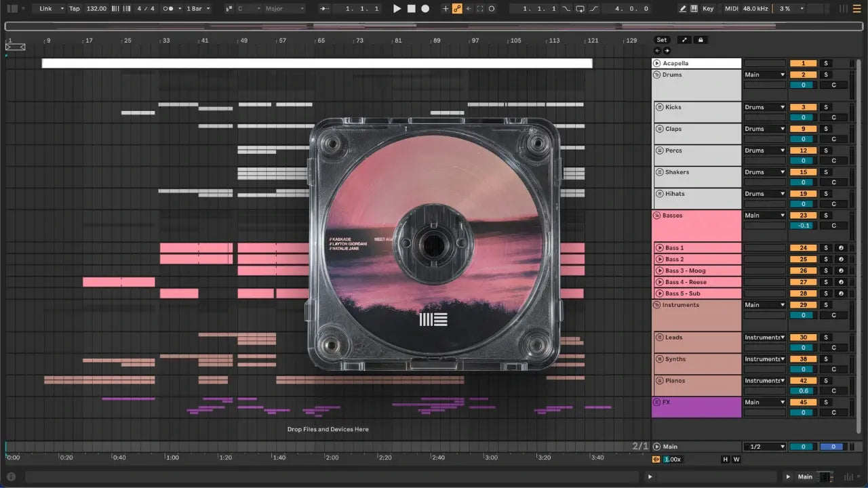This screenshot has width=868, height=488.
Task: Open the Kicks track output routing dropdown
Action: coord(765,107)
